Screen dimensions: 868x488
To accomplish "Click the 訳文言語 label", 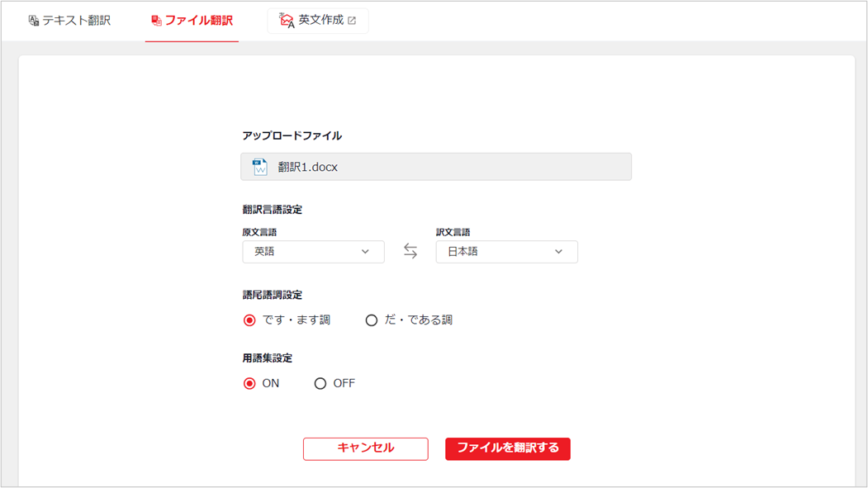I will click(453, 232).
